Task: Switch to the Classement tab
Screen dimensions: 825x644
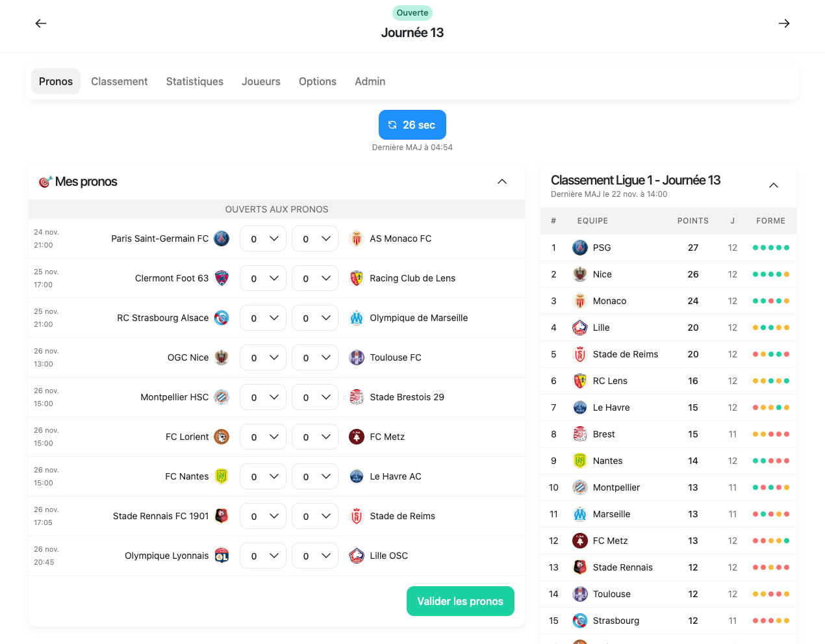Action: (x=120, y=81)
